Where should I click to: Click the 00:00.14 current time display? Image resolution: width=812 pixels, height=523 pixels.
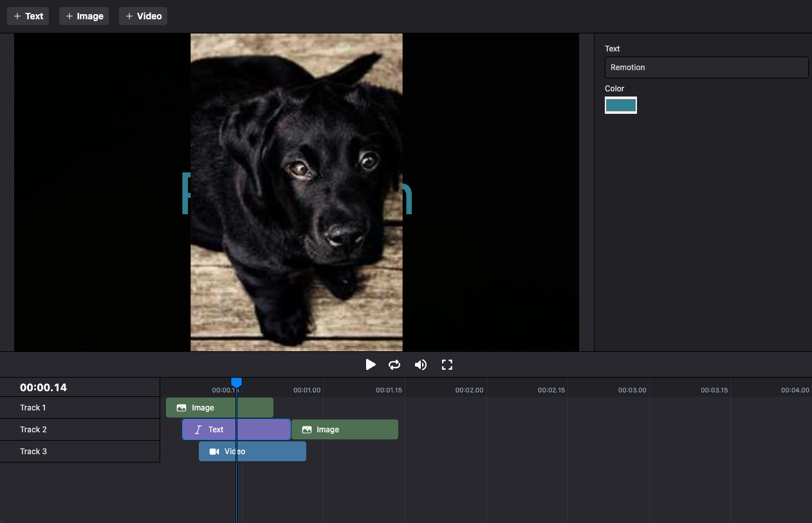tap(43, 387)
